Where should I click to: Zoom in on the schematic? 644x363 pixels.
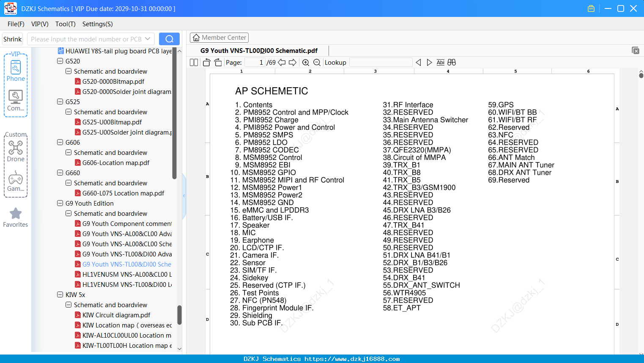306,63
